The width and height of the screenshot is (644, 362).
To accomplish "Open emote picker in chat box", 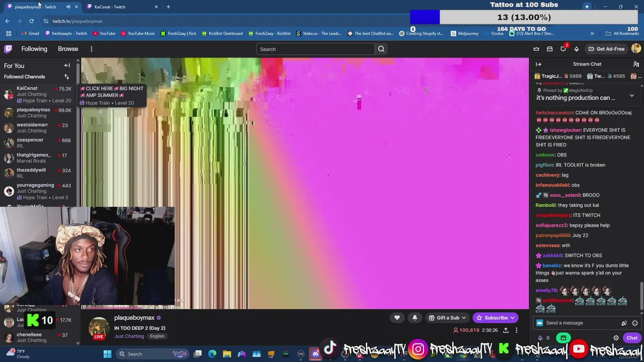I will pyautogui.click(x=635, y=323).
